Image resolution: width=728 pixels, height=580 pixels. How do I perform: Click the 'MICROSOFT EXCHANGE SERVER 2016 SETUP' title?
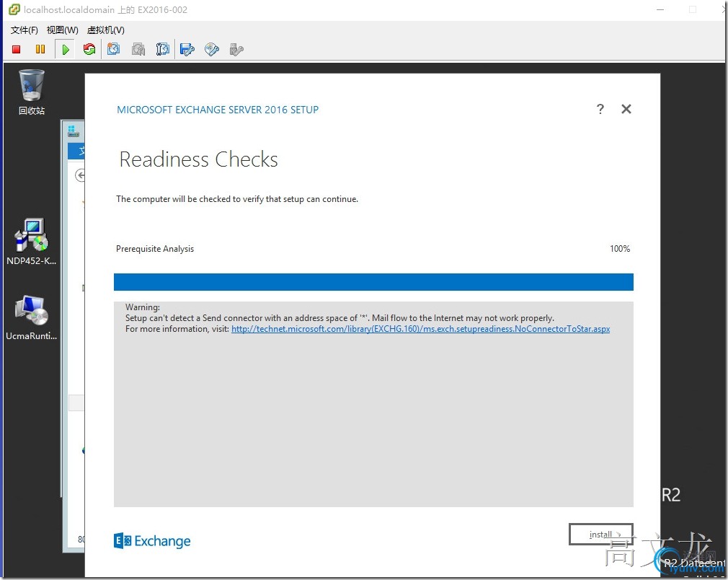[218, 110]
